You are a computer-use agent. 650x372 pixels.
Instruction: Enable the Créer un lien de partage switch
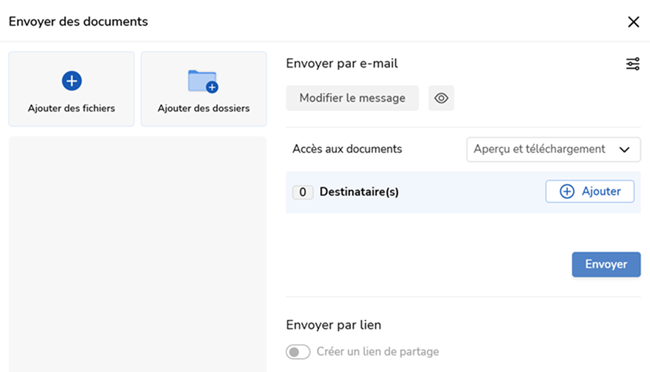[x=298, y=352]
